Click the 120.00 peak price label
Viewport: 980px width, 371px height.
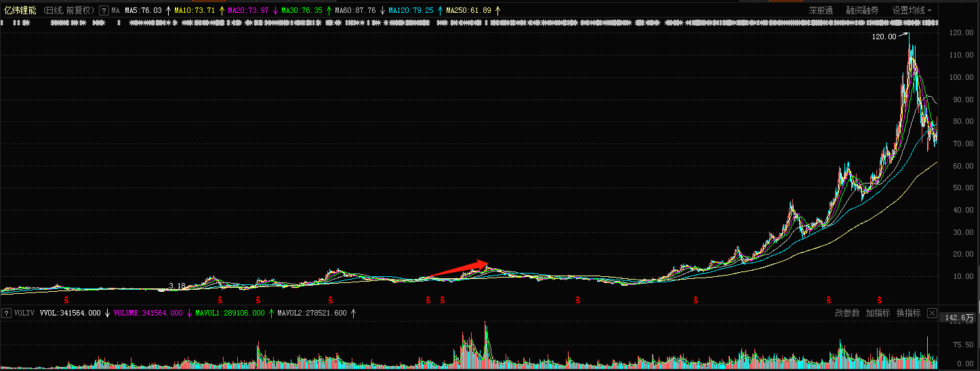point(884,37)
